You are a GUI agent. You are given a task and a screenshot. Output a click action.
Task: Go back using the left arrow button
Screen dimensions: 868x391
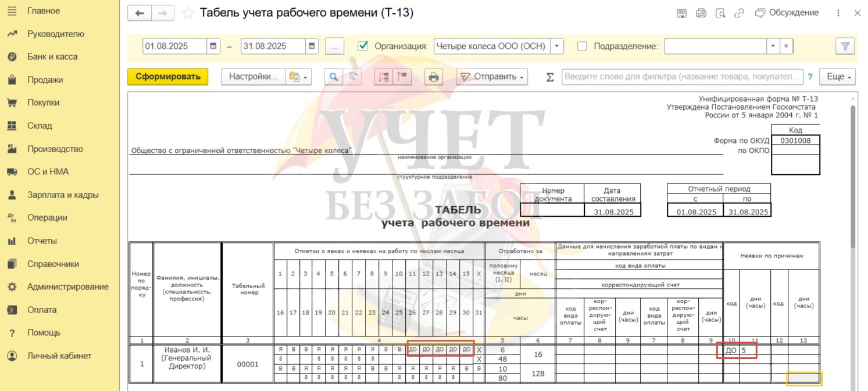(140, 13)
